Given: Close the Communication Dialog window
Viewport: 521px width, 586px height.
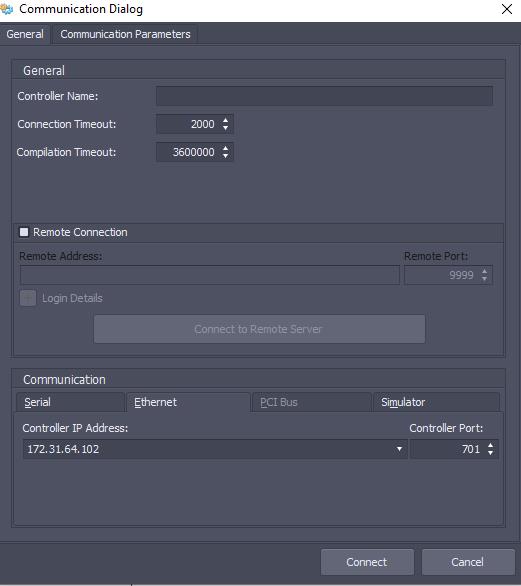Looking at the screenshot, I should [x=507, y=9].
